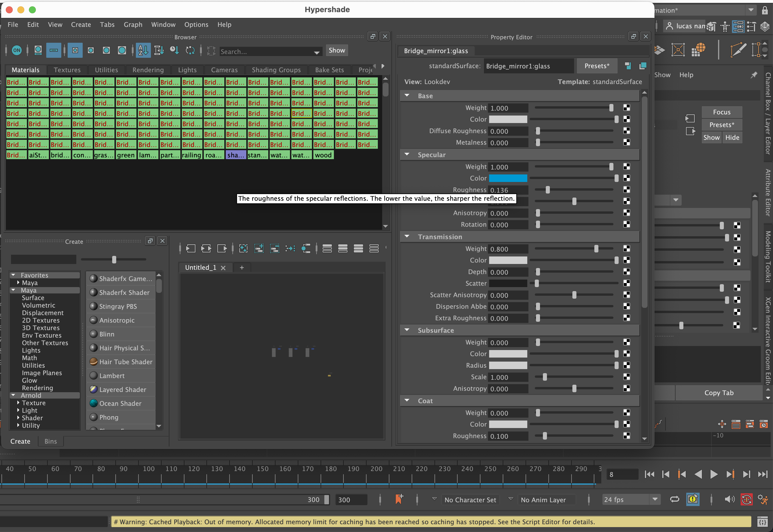The image size is (773, 532).
Task: Select the wood material swatch
Action: [323, 155]
